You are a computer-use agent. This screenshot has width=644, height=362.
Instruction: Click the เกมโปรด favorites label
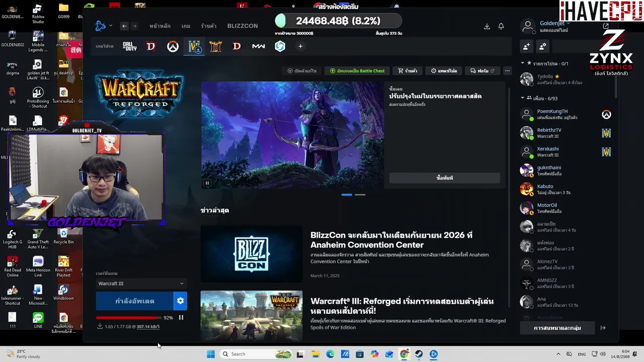(105, 46)
